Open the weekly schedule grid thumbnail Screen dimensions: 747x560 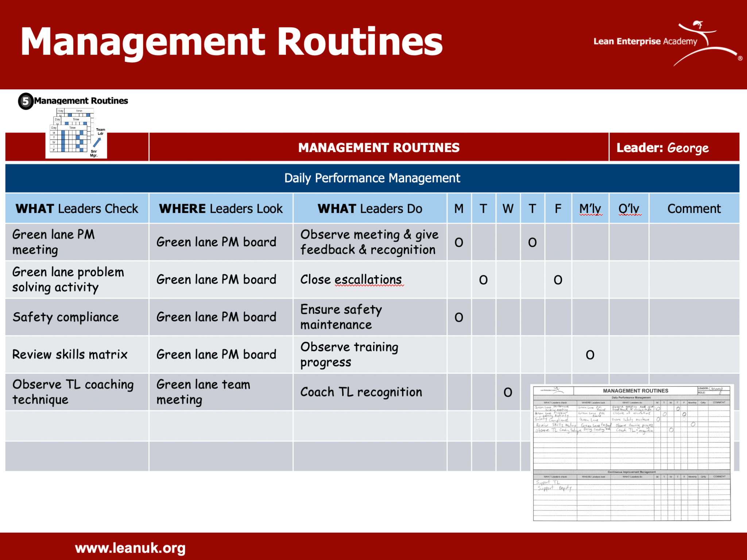point(76,133)
